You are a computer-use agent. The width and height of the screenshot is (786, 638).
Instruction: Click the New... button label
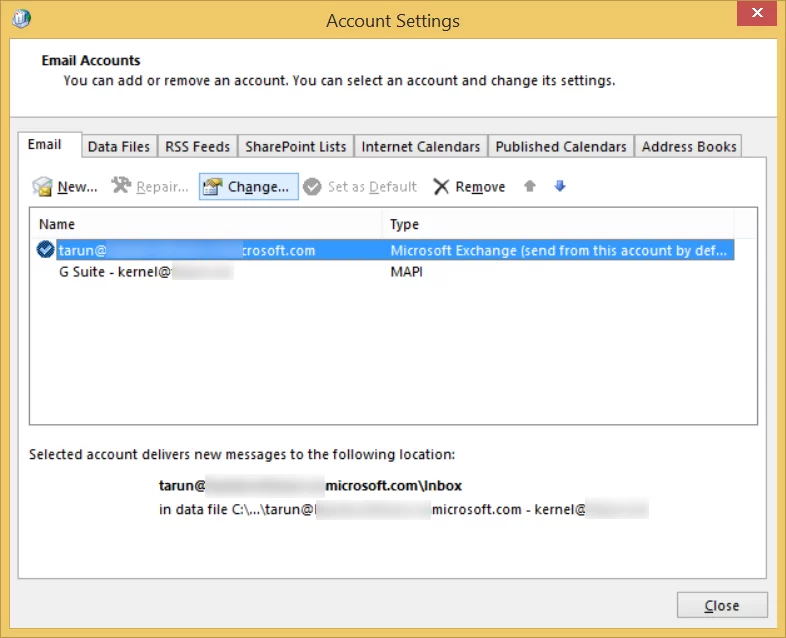click(x=77, y=186)
